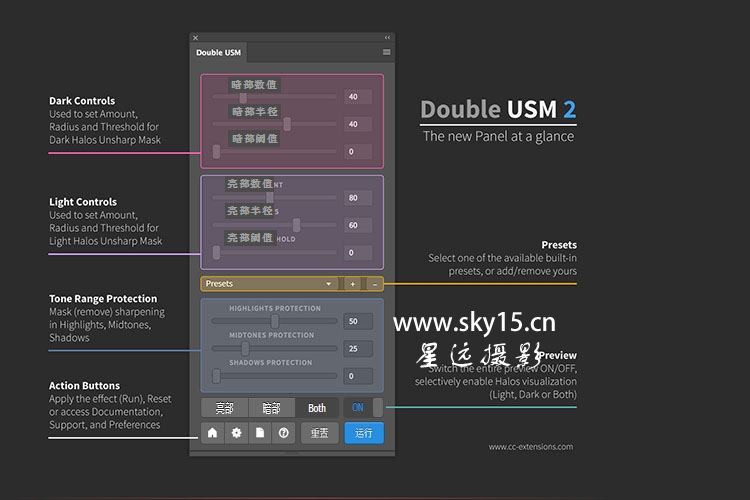Adjust the Highlights Protection slider

(275, 321)
